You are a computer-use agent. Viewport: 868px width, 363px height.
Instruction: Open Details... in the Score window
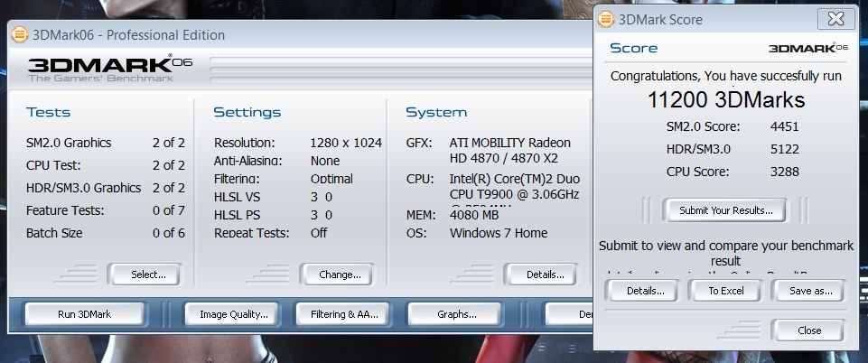[641, 291]
